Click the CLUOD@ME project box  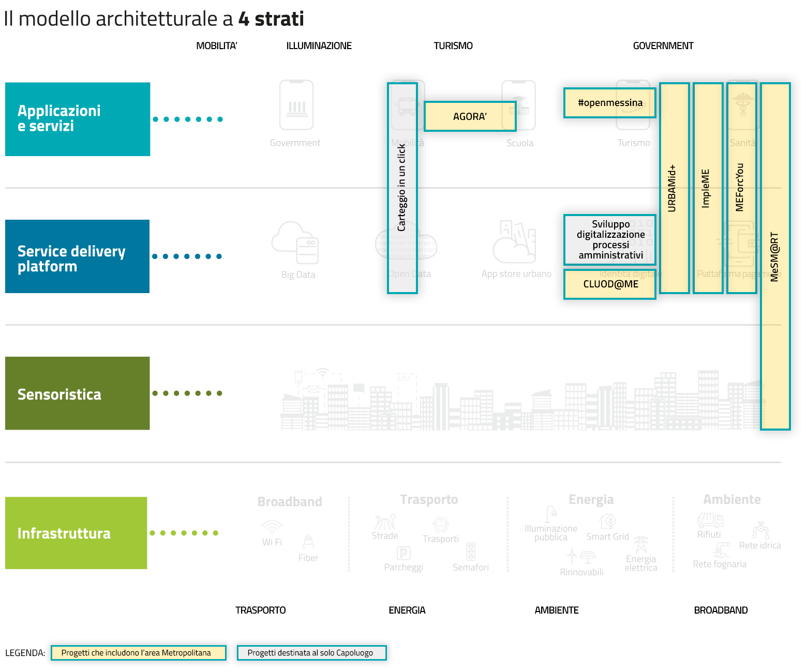[x=610, y=284]
